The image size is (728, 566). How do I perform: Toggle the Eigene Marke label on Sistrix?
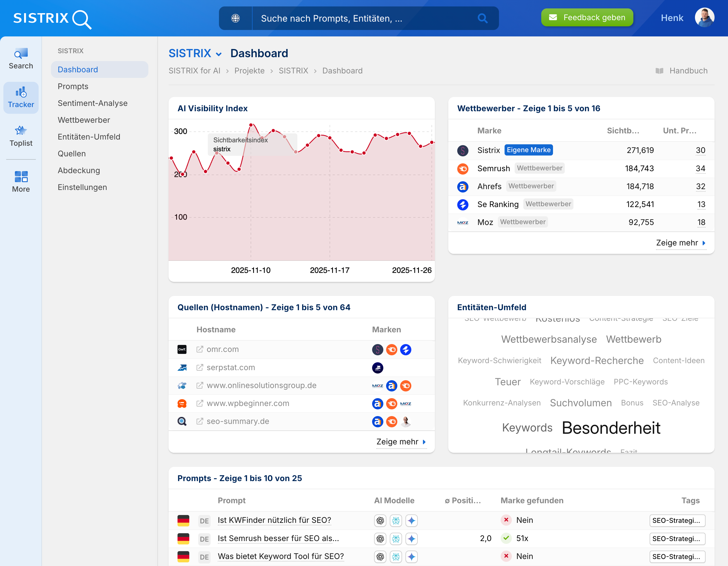coord(528,150)
